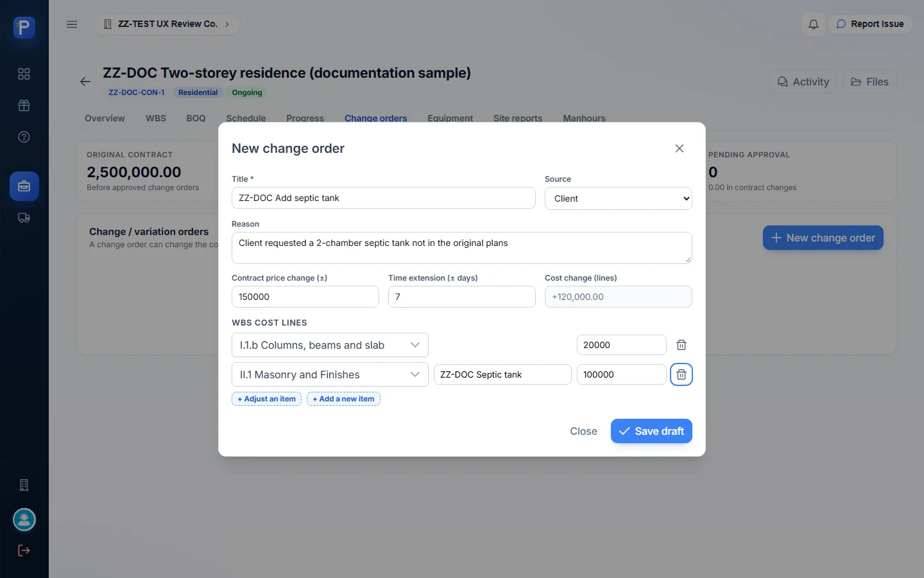Edit the 100000 cost line amount
Image resolution: width=924 pixels, height=578 pixels.
click(622, 374)
